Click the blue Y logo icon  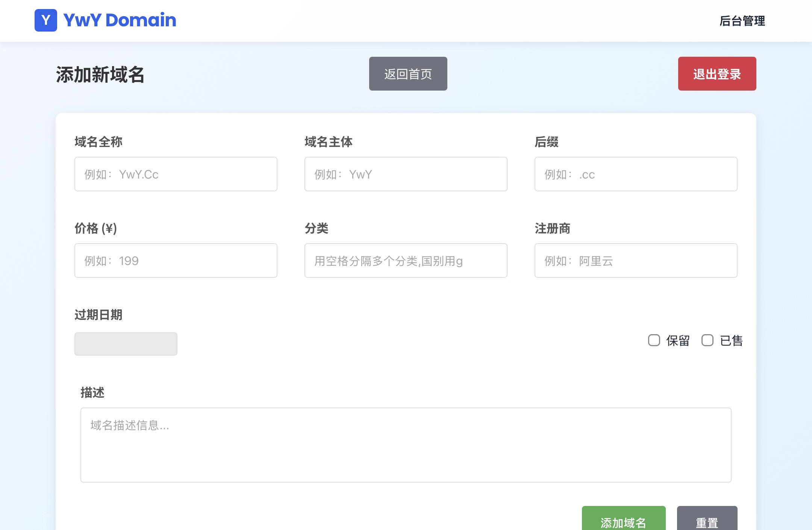tap(46, 20)
